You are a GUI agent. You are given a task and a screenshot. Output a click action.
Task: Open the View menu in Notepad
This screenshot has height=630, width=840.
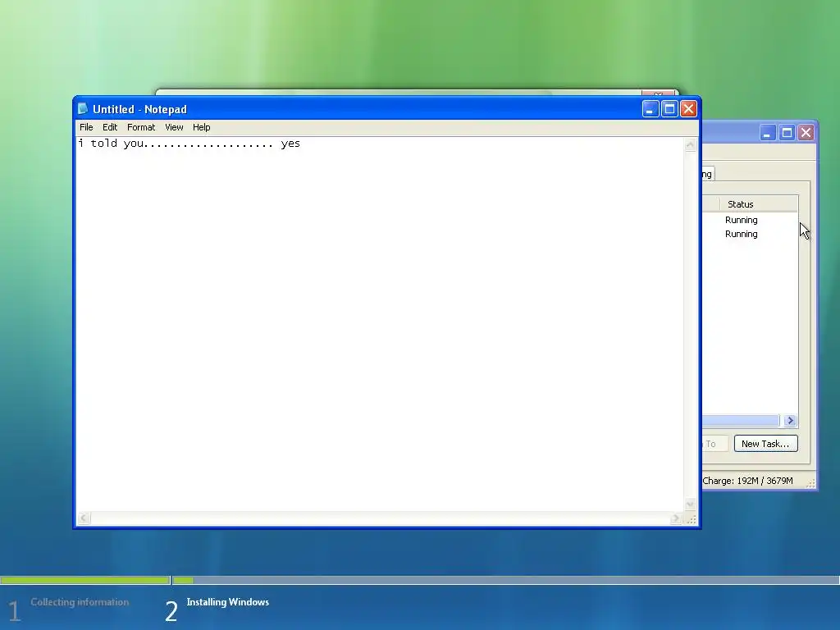tap(174, 127)
